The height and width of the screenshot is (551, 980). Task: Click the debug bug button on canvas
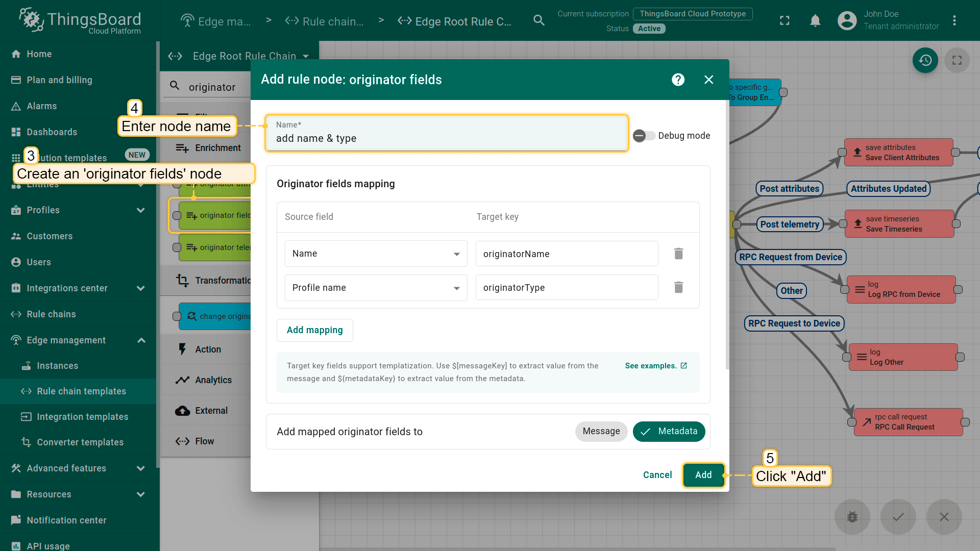coord(852,517)
